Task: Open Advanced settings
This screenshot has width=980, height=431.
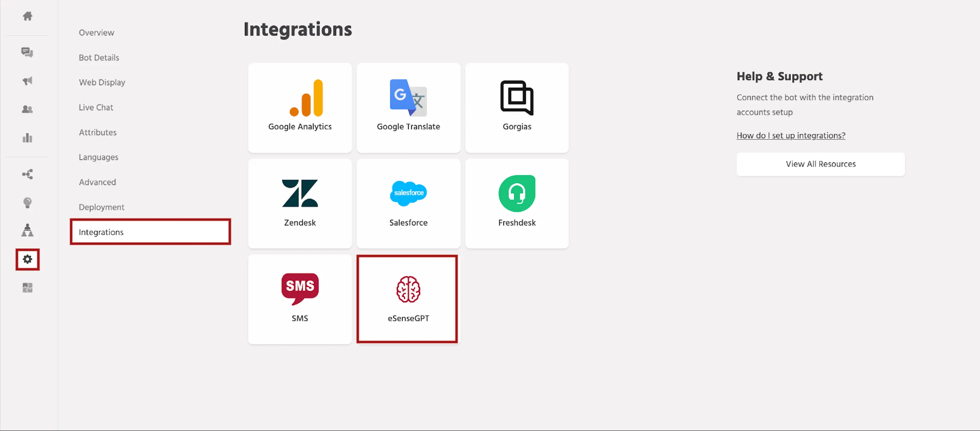Action: point(97,182)
